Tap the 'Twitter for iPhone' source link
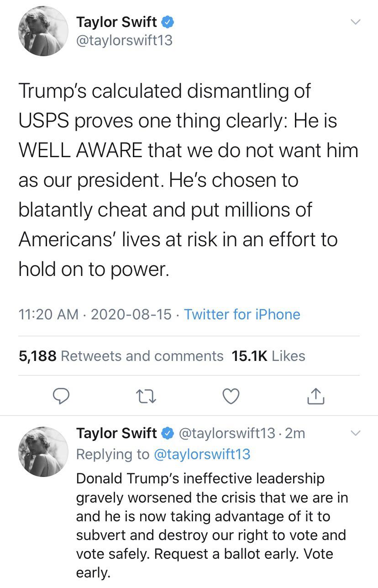Image resolution: width=378 pixels, height=588 pixels. point(242,314)
